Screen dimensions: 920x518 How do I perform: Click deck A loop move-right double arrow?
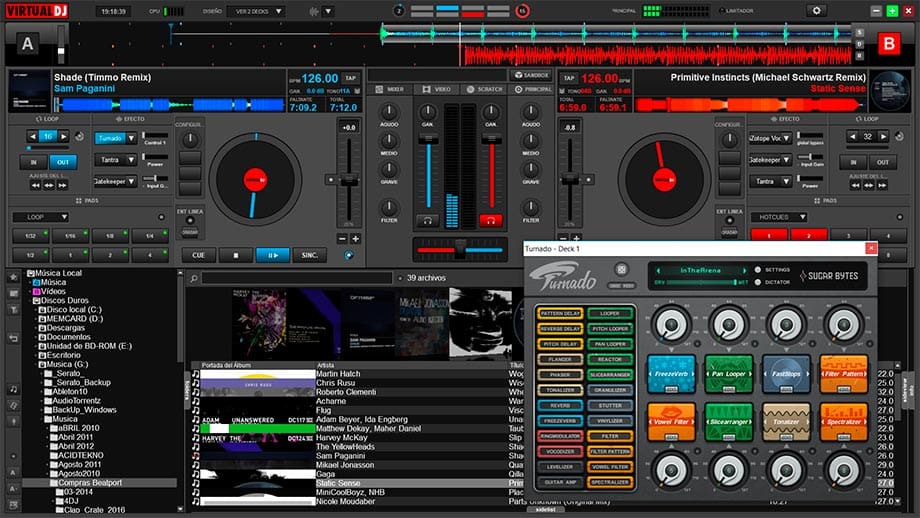tap(62, 185)
